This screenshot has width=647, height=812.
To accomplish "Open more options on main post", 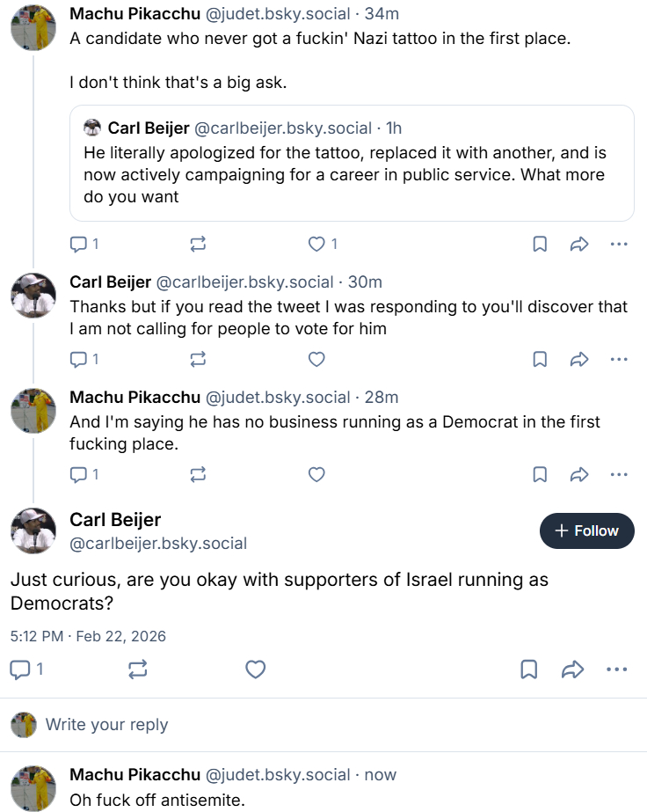I will coord(617,669).
